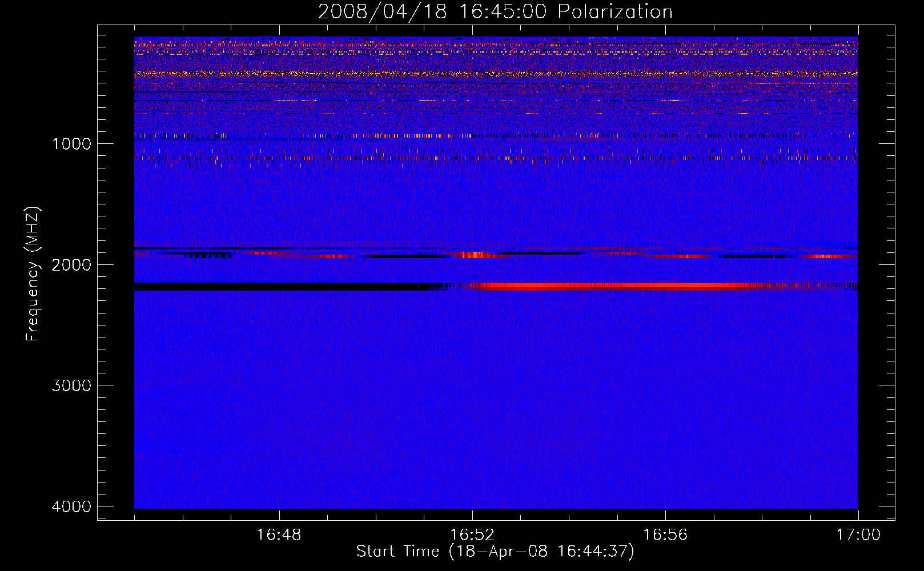
Task: Click the uniform blue area at 3000 MHz, 16:52
Action: click(472, 385)
